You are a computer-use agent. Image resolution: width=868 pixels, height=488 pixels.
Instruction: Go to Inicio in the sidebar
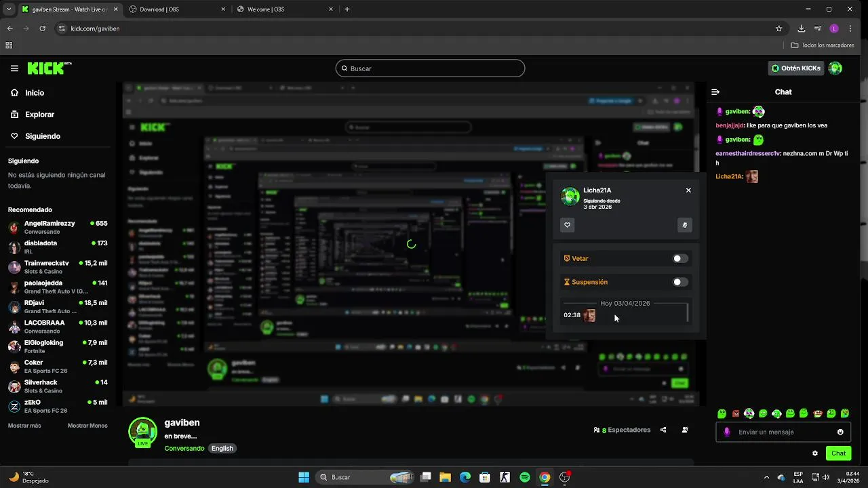[27, 93]
